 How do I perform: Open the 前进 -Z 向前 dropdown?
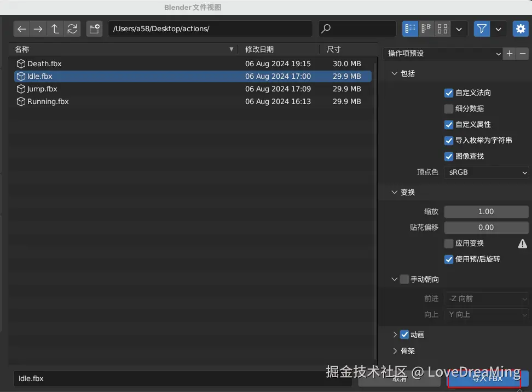486,299
